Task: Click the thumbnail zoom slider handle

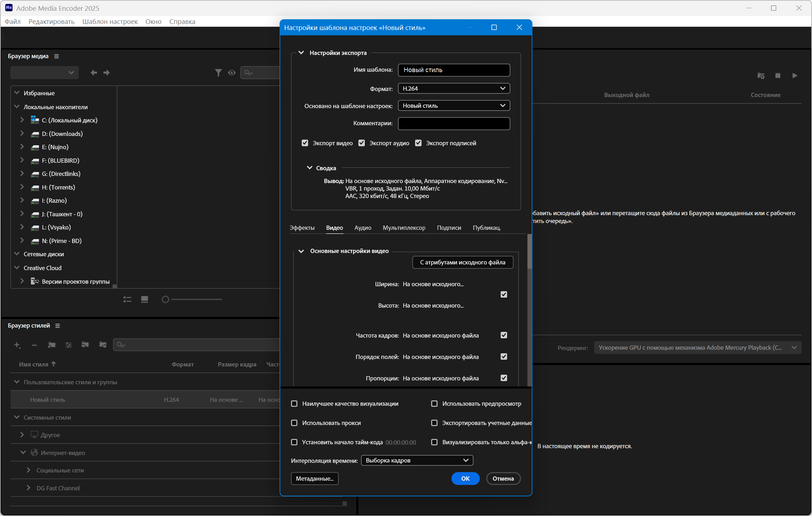Action: pyautogui.click(x=165, y=299)
